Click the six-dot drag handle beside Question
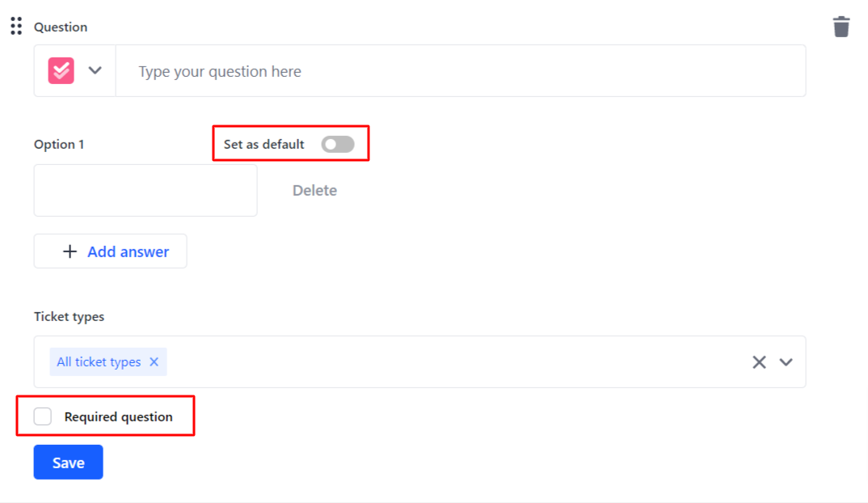This screenshot has height=503, width=868. 16,26
